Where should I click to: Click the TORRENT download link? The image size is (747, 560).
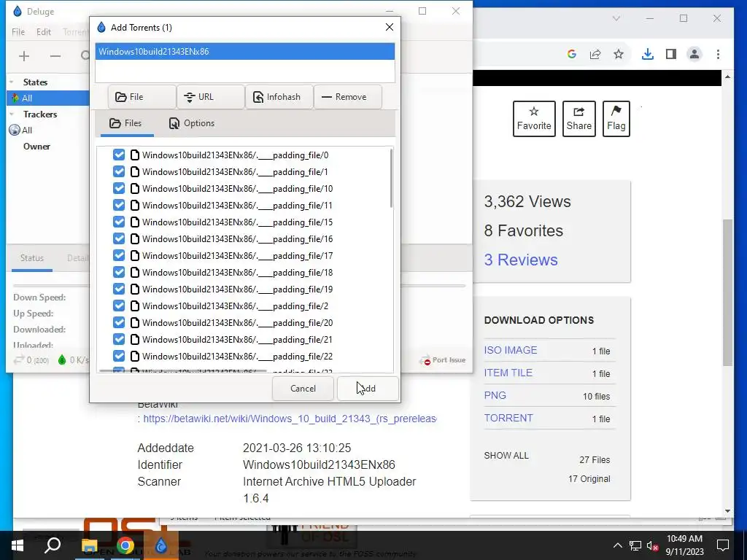508,418
